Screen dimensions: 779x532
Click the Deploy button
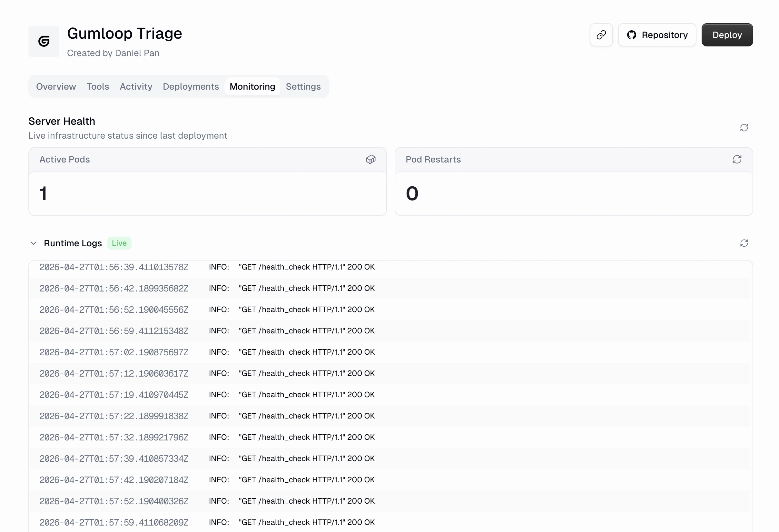[x=727, y=34]
